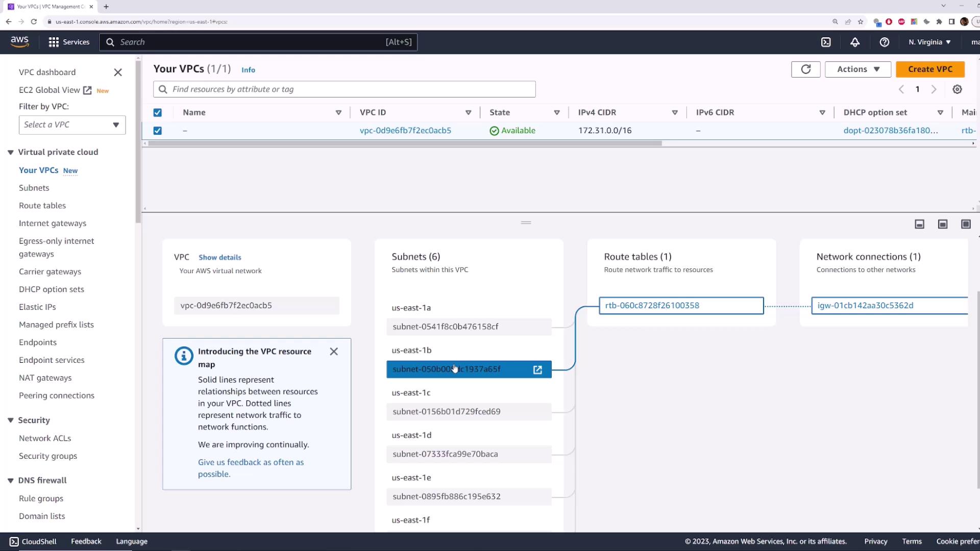This screenshot has width=980, height=551.
Task: Set details panel to medium split view
Action: coord(943,224)
